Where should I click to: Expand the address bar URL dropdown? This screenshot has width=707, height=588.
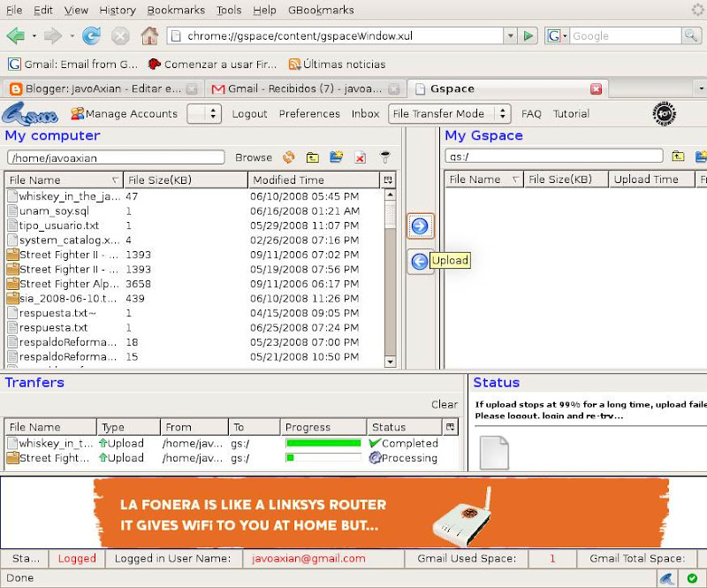click(510, 35)
